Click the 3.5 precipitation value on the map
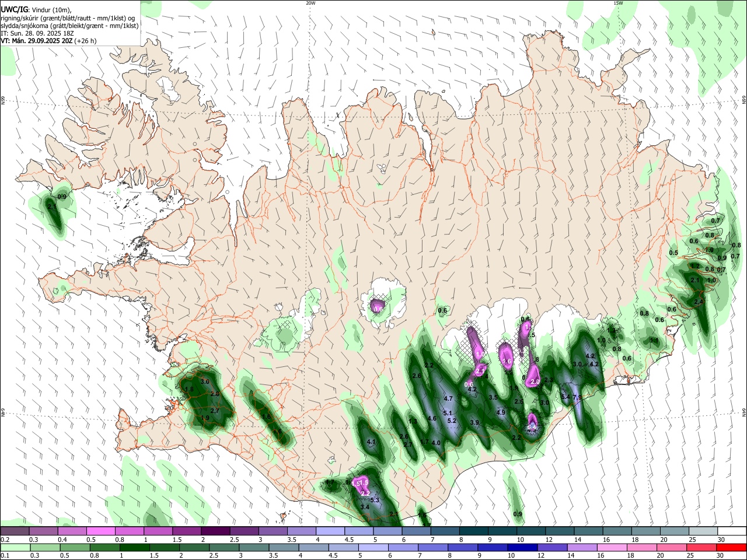Viewport: 747px width, 560px height. point(493,397)
